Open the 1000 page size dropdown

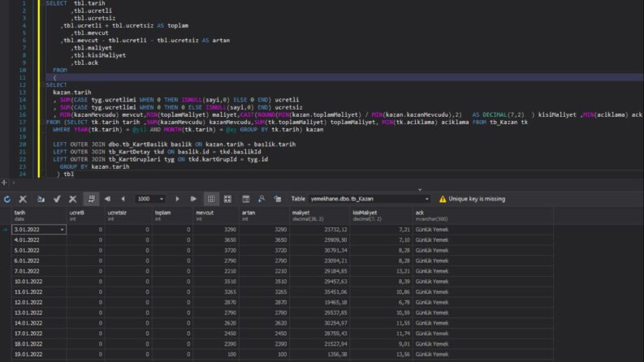coord(162,199)
